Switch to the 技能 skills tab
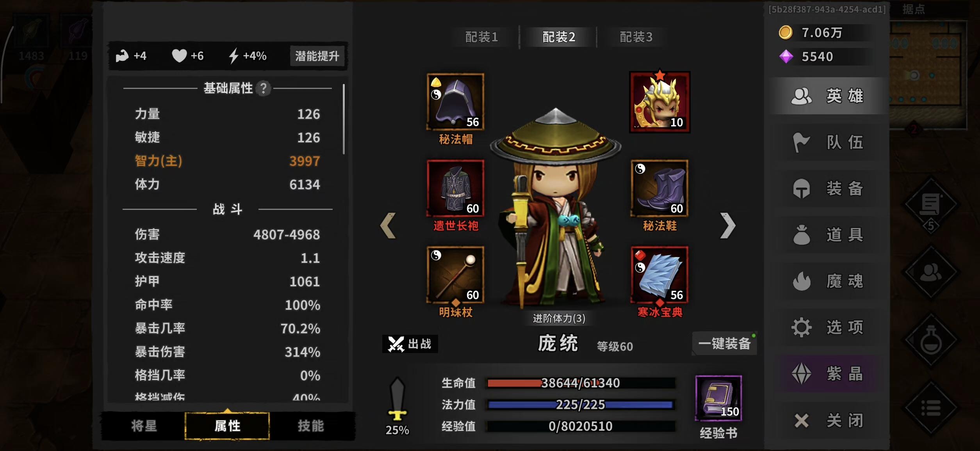Image resolution: width=980 pixels, height=451 pixels. [311, 426]
